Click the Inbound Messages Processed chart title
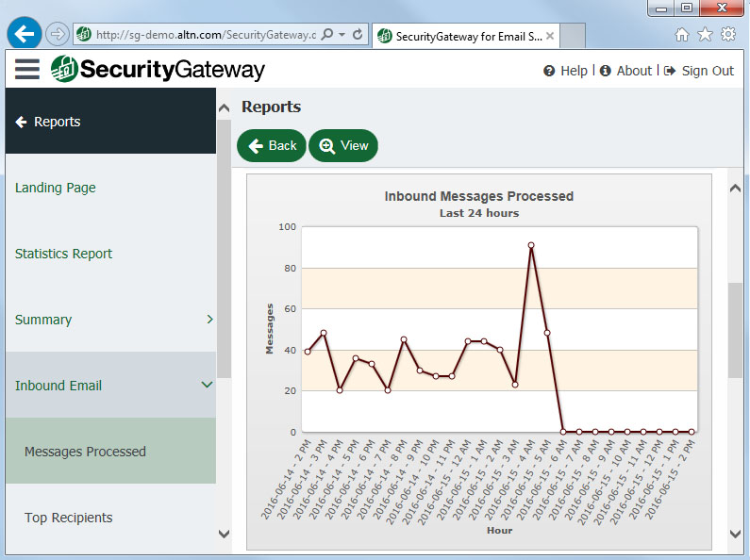 [479, 196]
